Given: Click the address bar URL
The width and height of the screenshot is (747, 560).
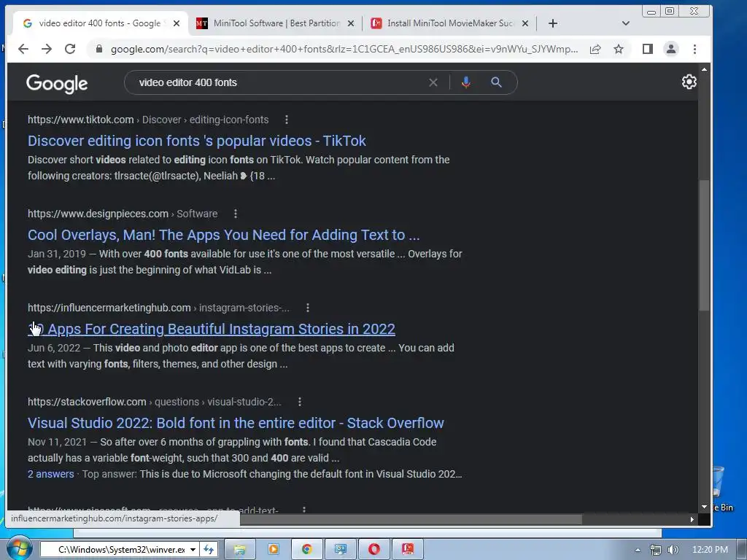Looking at the screenshot, I should tap(344, 49).
